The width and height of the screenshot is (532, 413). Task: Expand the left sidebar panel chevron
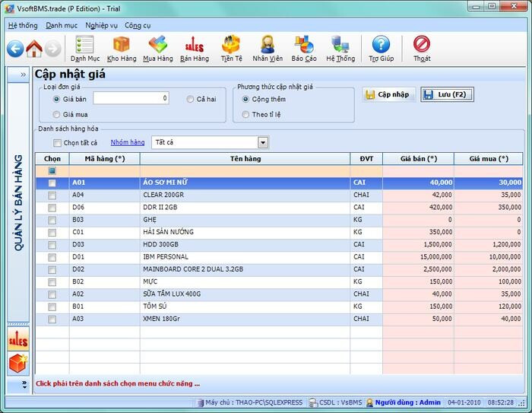(x=23, y=75)
